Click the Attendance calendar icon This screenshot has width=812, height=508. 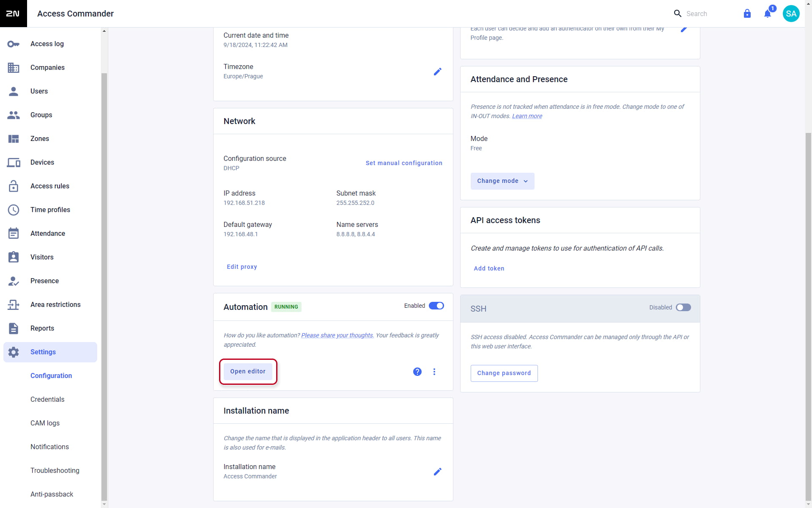pos(14,234)
